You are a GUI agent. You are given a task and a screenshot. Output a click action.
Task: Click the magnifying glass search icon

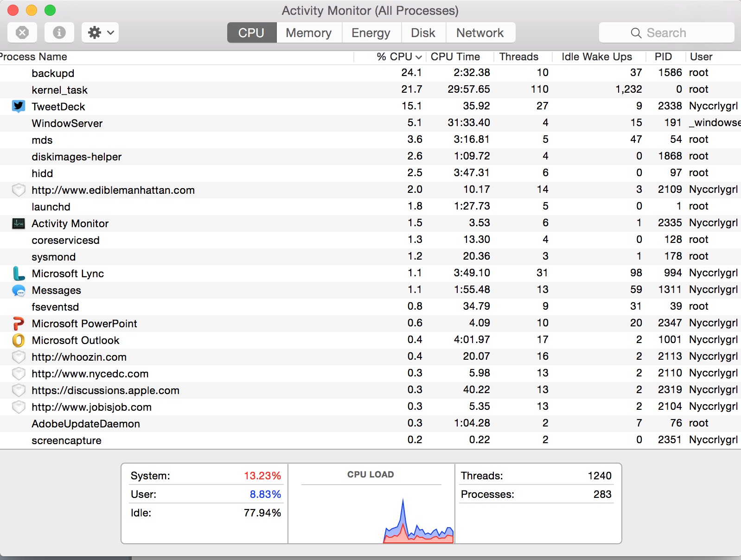636,33
